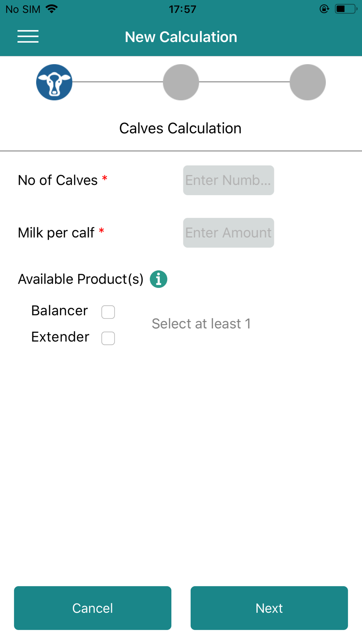362x644 pixels.
Task: Tap the Balancer label
Action: pos(60,311)
